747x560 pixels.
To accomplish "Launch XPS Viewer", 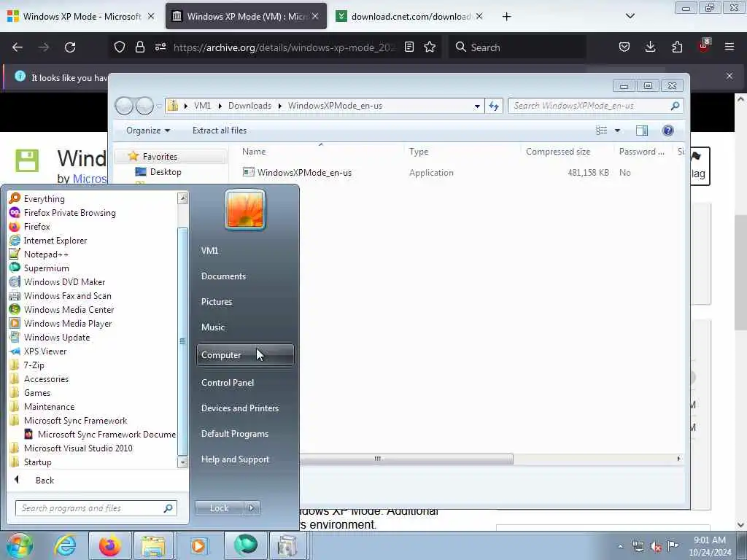I will [45, 351].
